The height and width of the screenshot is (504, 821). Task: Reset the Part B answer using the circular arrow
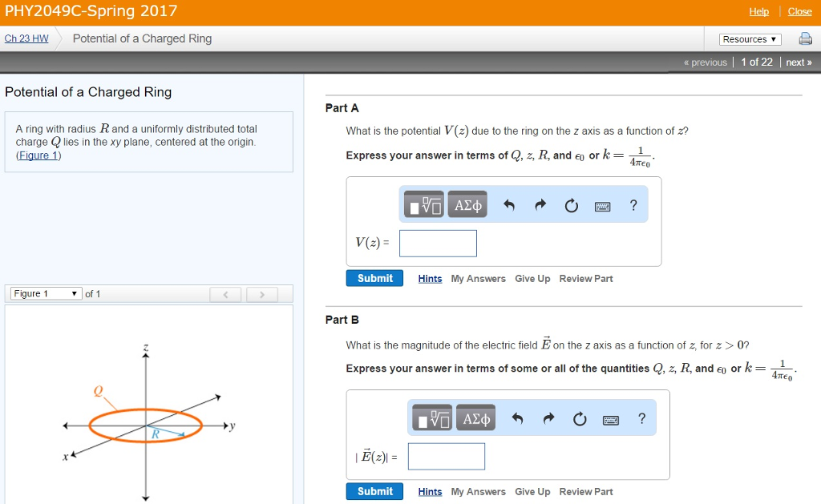(580, 417)
